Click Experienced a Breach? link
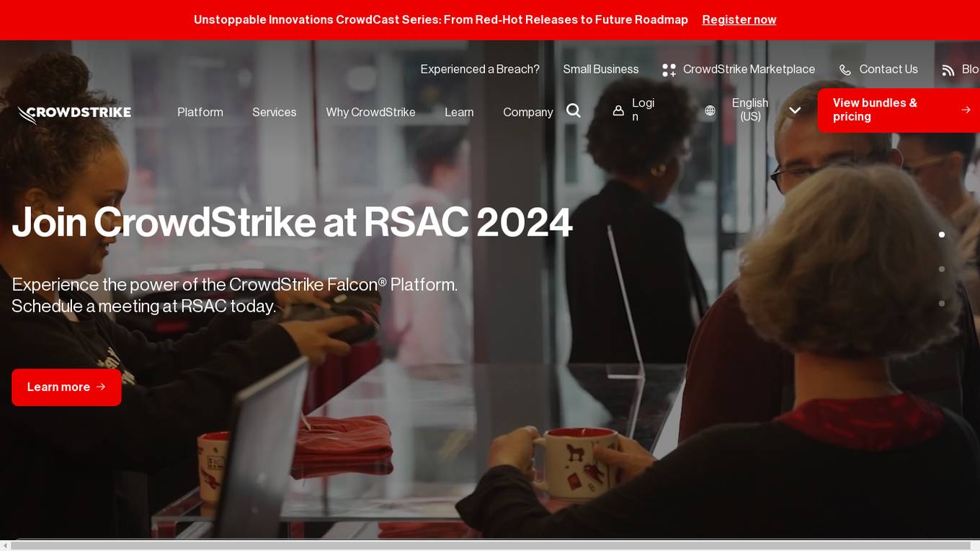980x551 pixels. click(x=480, y=69)
